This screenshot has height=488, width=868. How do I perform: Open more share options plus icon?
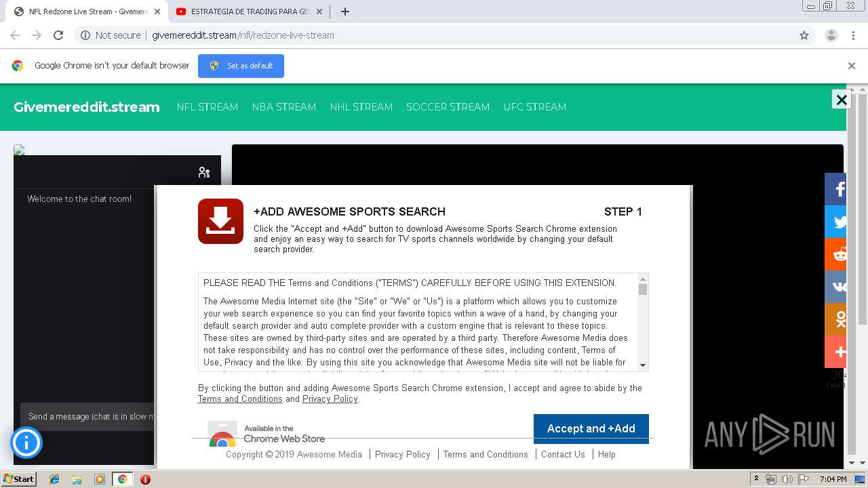pos(835,352)
